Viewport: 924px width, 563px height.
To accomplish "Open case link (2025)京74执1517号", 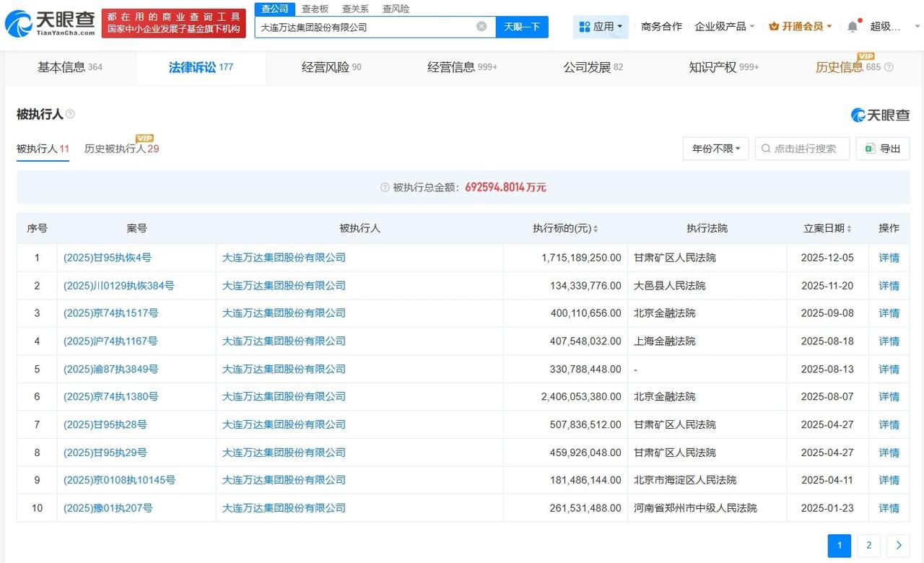I will tap(111, 313).
